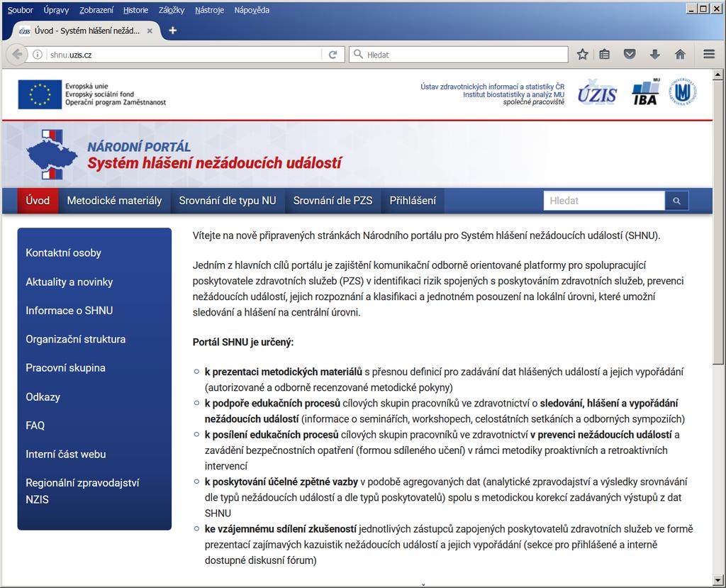Click bold text k prezentaci metodických materiálů
Viewport: 726px width, 588px height.
[x=284, y=372]
